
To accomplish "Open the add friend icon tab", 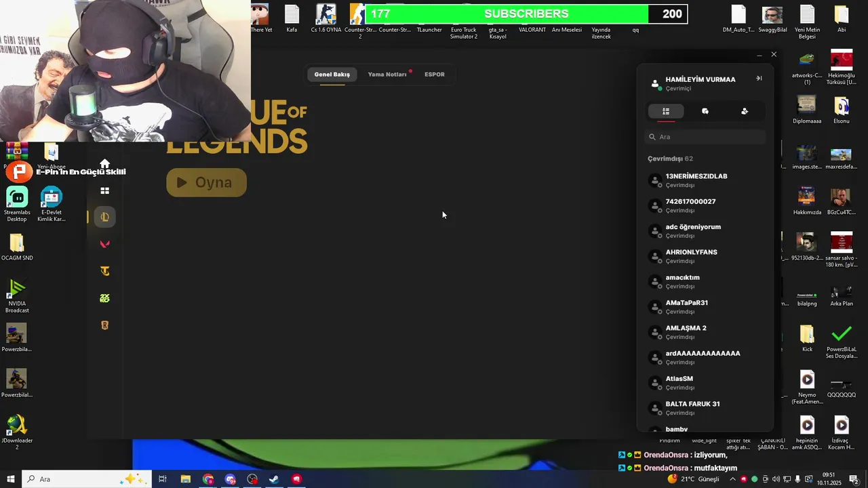I will point(745,111).
